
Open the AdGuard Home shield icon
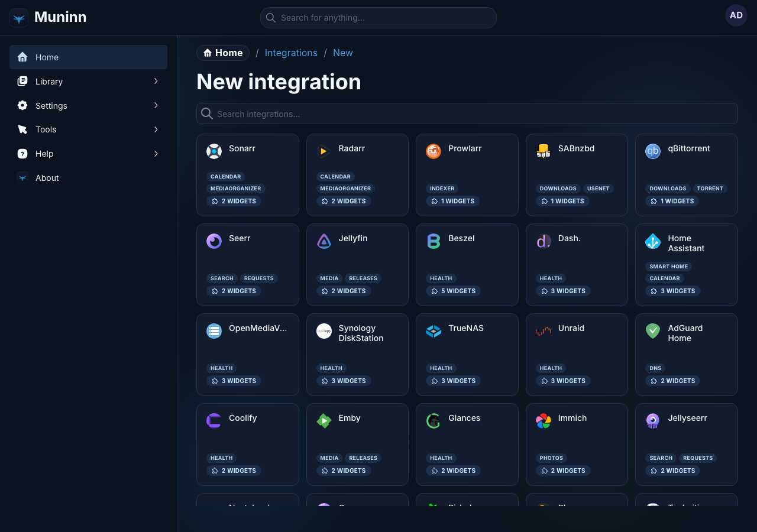coord(653,331)
